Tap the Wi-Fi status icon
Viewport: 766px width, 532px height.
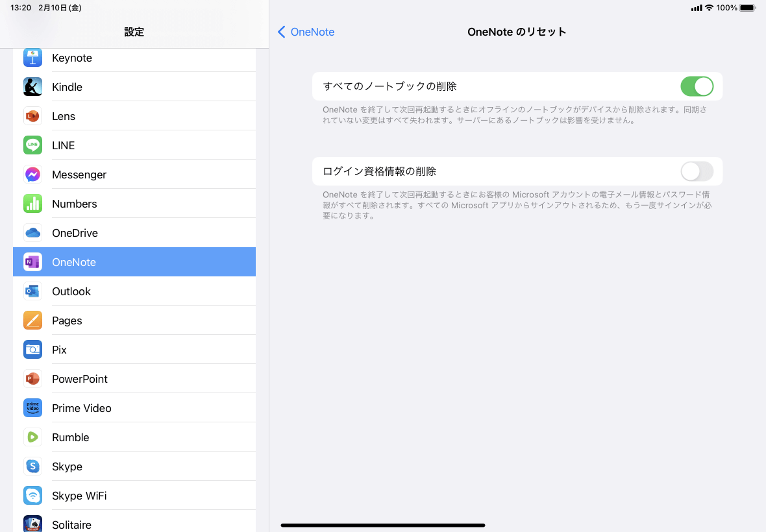(709, 8)
